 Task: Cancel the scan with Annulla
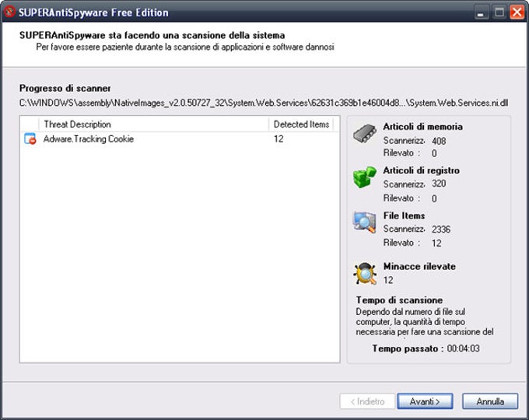[490, 401]
